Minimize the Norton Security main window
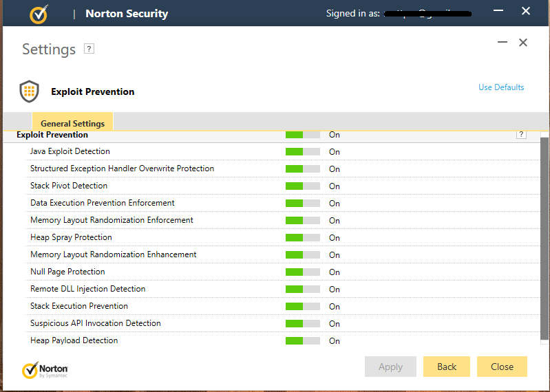The image size is (550, 392). pos(498,11)
